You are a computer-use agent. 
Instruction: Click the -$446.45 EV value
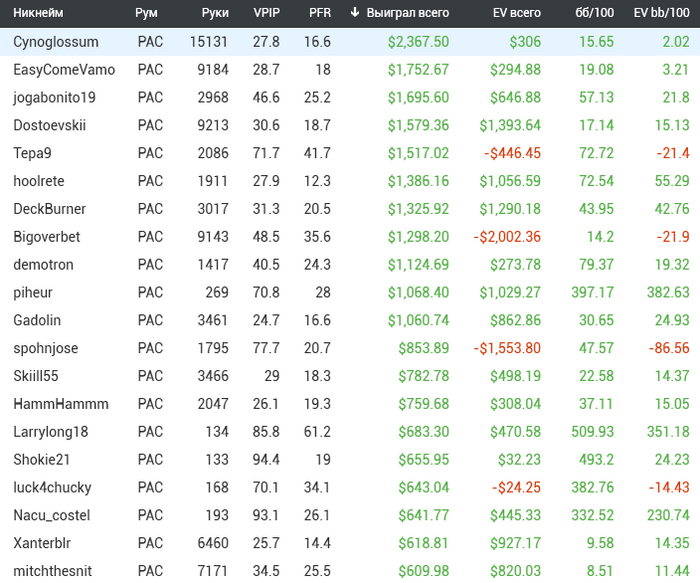512,153
